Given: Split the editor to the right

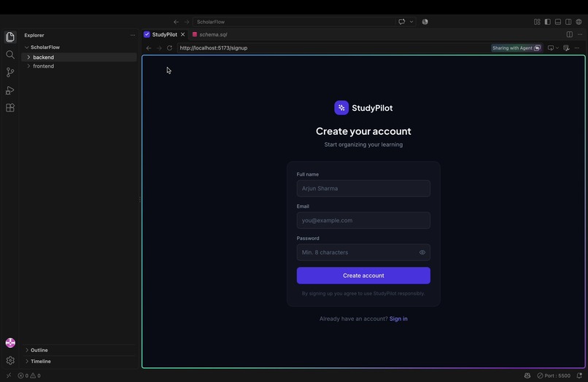Looking at the screenshot, I should pyautogui.click(x=570, y=34).
